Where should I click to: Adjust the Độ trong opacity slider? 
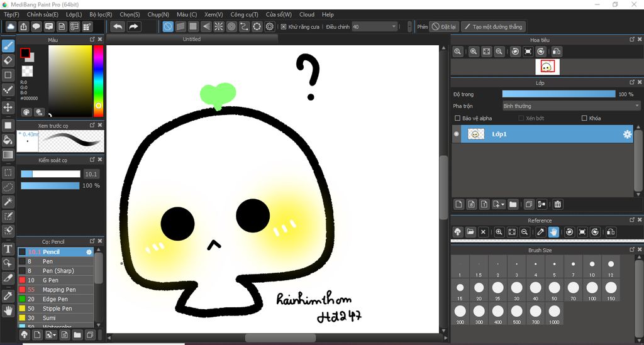click(558, 94)
